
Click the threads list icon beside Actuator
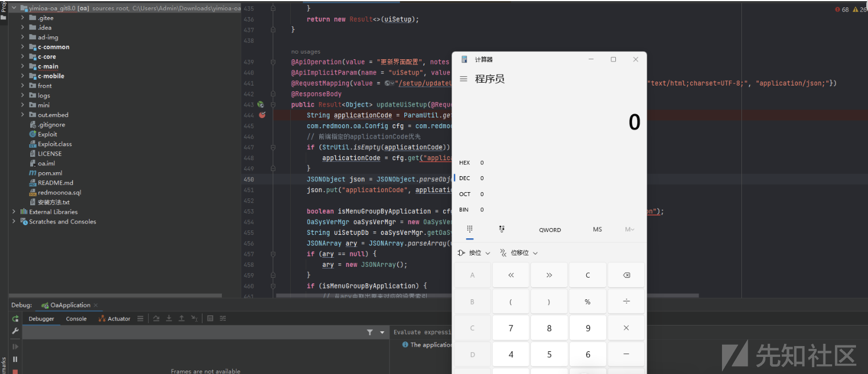pos(140,319)
